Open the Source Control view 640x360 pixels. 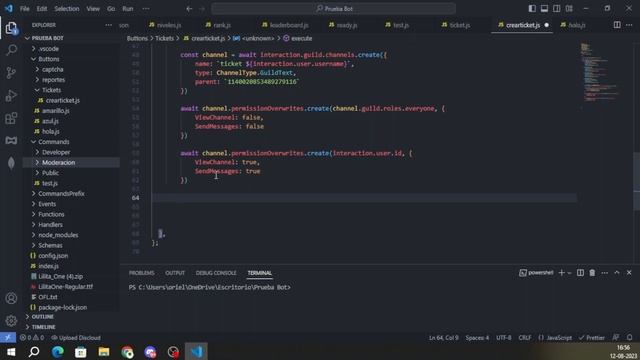11,73
